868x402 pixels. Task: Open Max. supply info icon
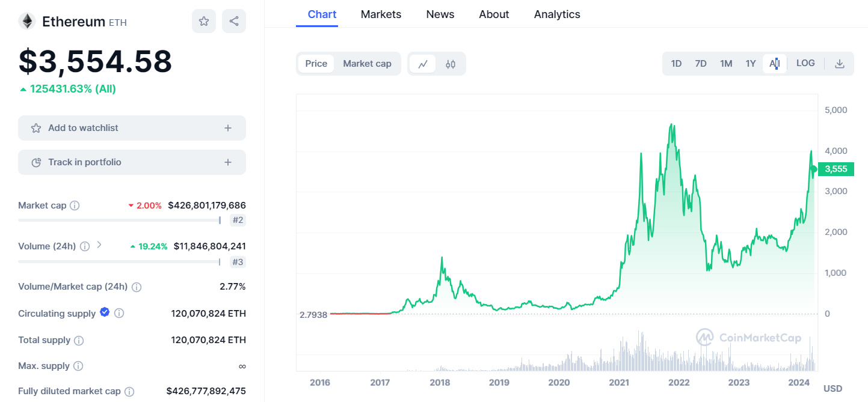(78, 366)
